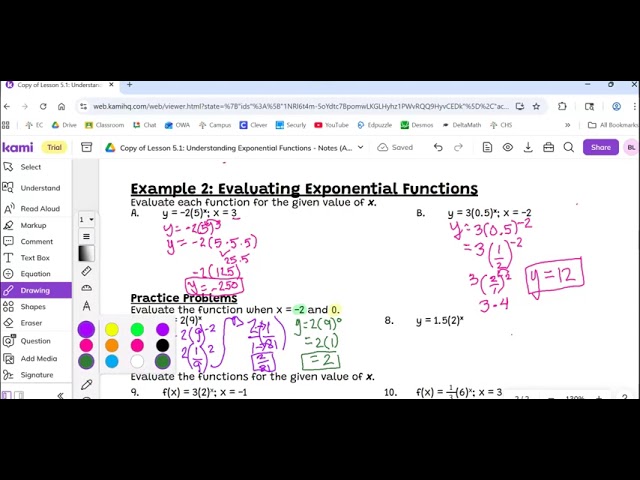This screenshot has width=640, height=480.
Task: Search the document with magnifier icon
Action: coord(569,147)
